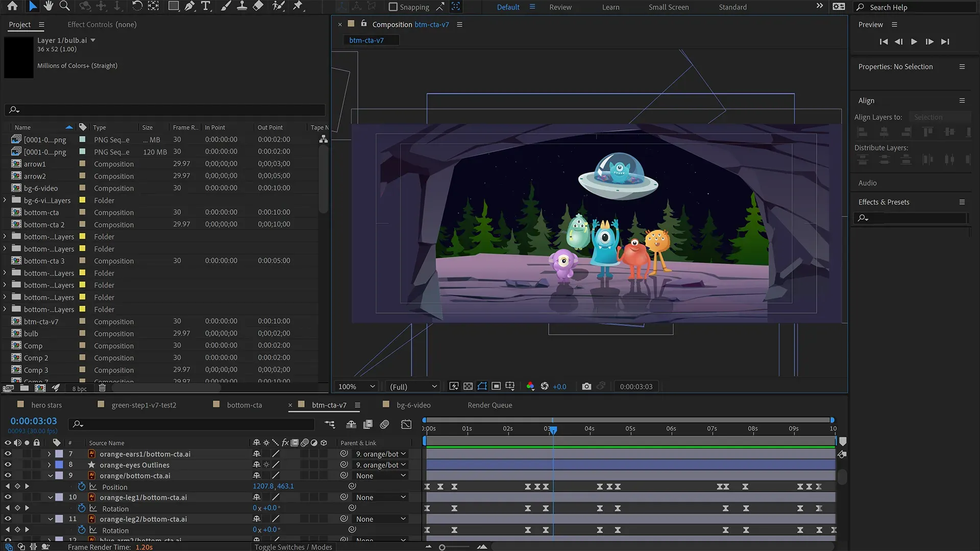Select the Zoom tool
The height and width of the screenshot is (551, 980).
(64, 6)
